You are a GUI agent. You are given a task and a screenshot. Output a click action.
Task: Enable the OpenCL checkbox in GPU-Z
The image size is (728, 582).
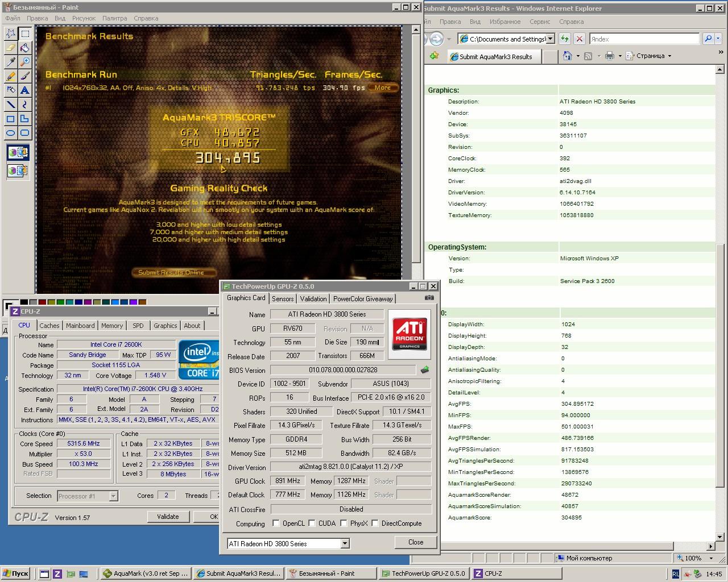276,523
